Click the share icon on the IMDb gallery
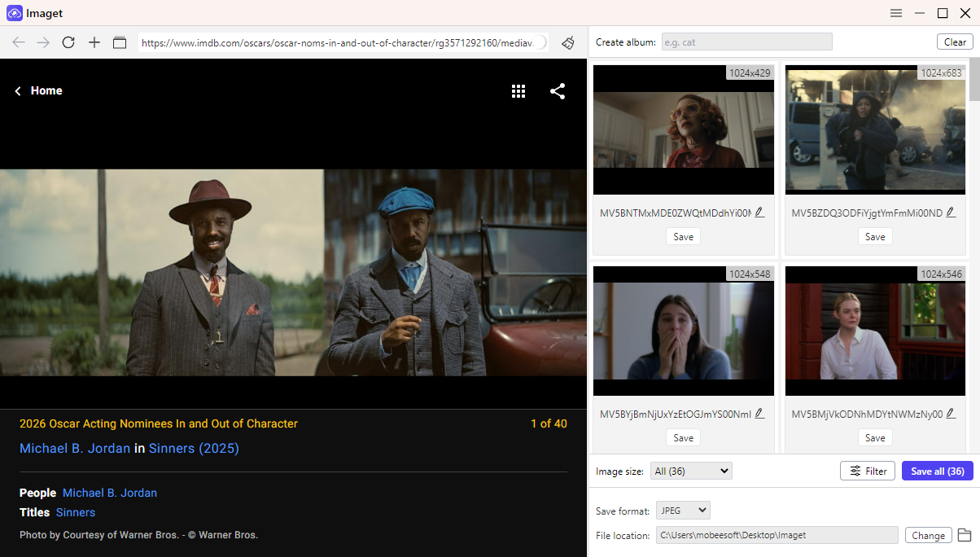The height and width of the screenshot is (557, 980). (x=558, y=91)
